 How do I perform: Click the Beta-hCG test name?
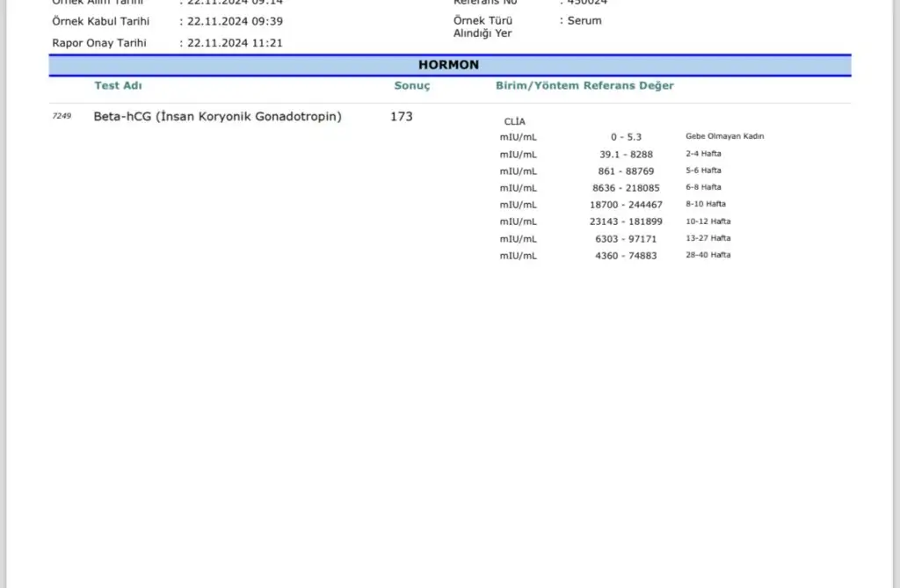click(217, 116)
